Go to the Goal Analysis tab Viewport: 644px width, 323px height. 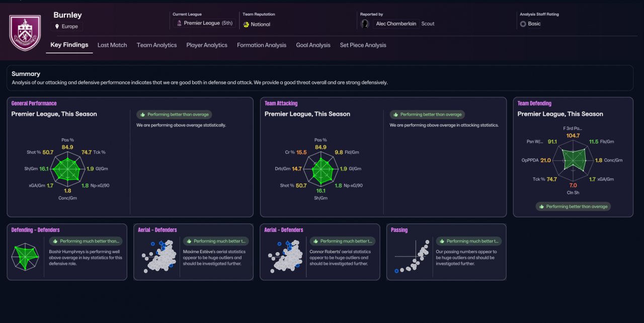[313, 45]
